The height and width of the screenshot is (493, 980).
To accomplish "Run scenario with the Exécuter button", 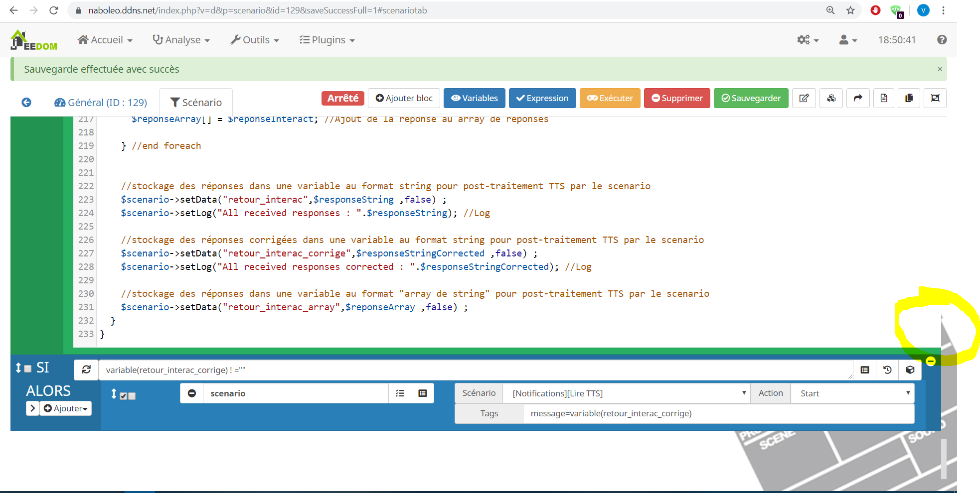I will click(610, 98).
